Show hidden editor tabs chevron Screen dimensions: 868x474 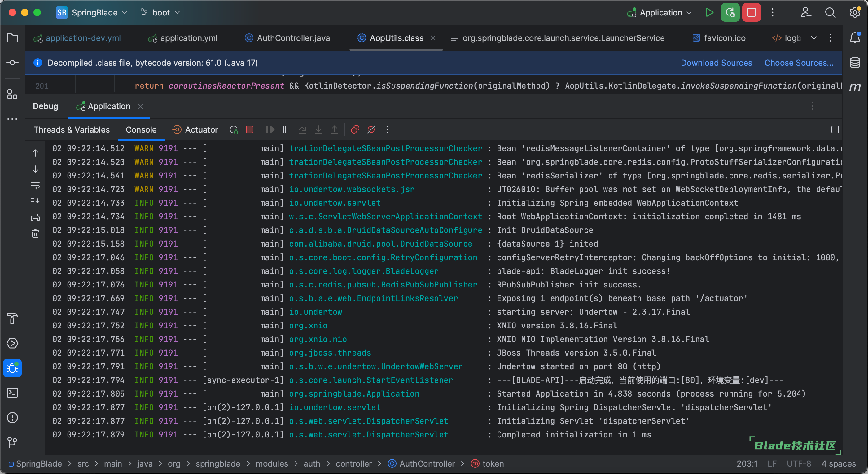pos(814,38)
